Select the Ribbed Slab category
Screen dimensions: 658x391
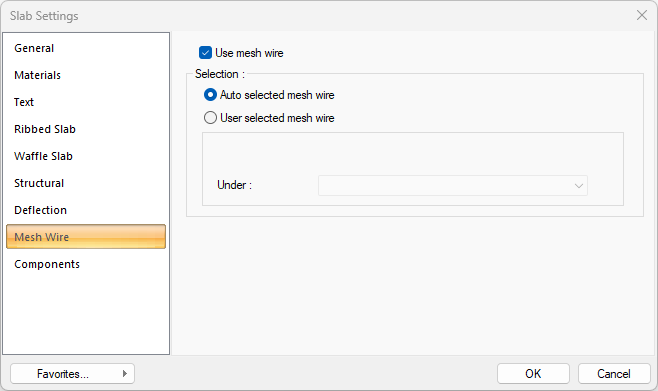45,129
